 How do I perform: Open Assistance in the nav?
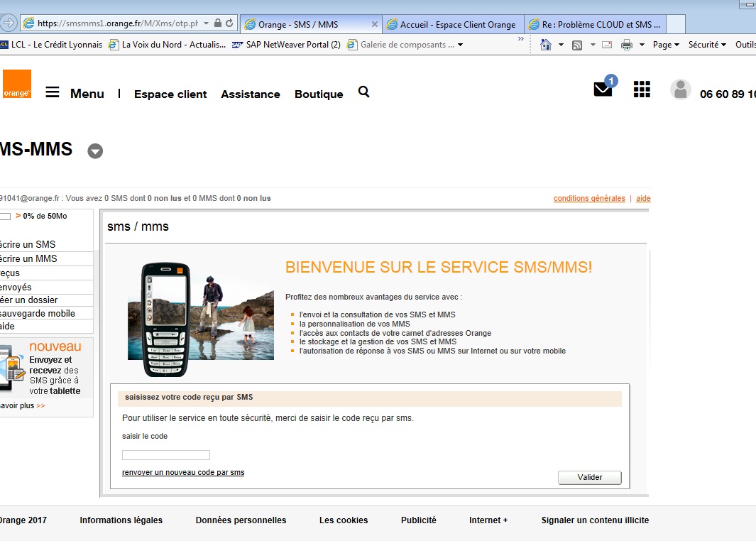(251, 94)
